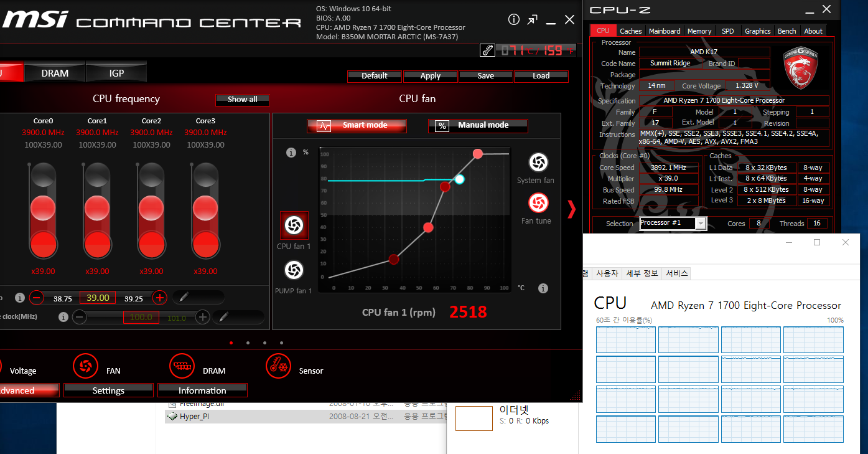The width and height of the screenshot is (868, 454).
Task: Click the info icon in title bar
Action: 513,19
